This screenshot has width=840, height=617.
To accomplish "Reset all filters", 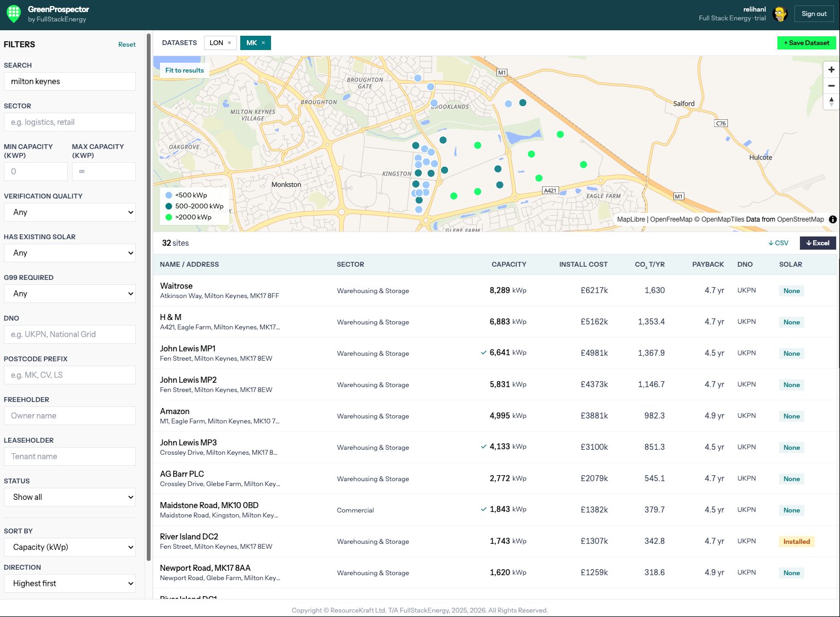I will 126,45.
